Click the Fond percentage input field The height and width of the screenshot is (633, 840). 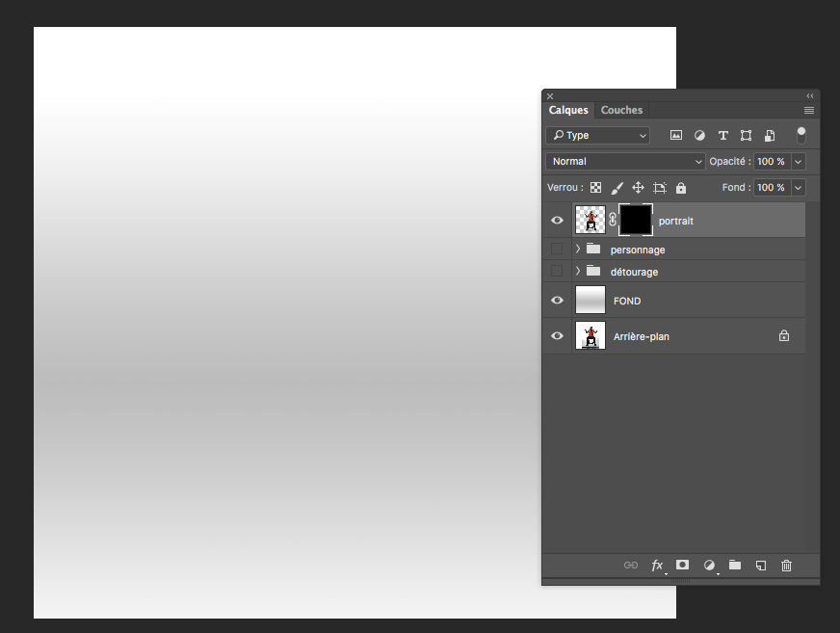770,188
